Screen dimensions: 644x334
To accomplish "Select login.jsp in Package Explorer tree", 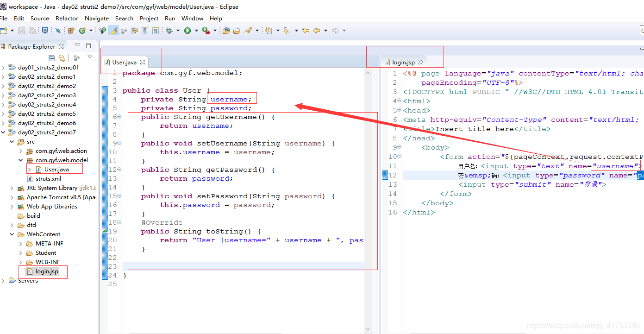I will coord(47,271).
